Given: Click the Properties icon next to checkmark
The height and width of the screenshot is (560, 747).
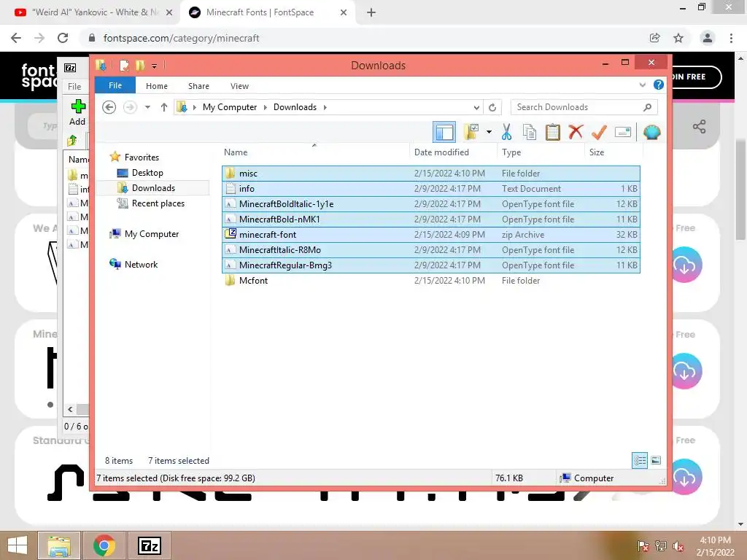Looking at the screenshot, I should click(x=623, y=132).
